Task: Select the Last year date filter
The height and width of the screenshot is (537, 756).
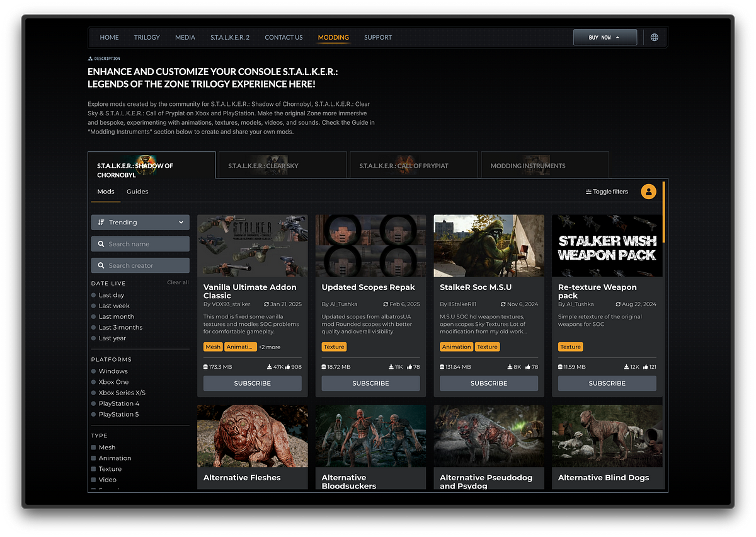Action: (108, 338)
